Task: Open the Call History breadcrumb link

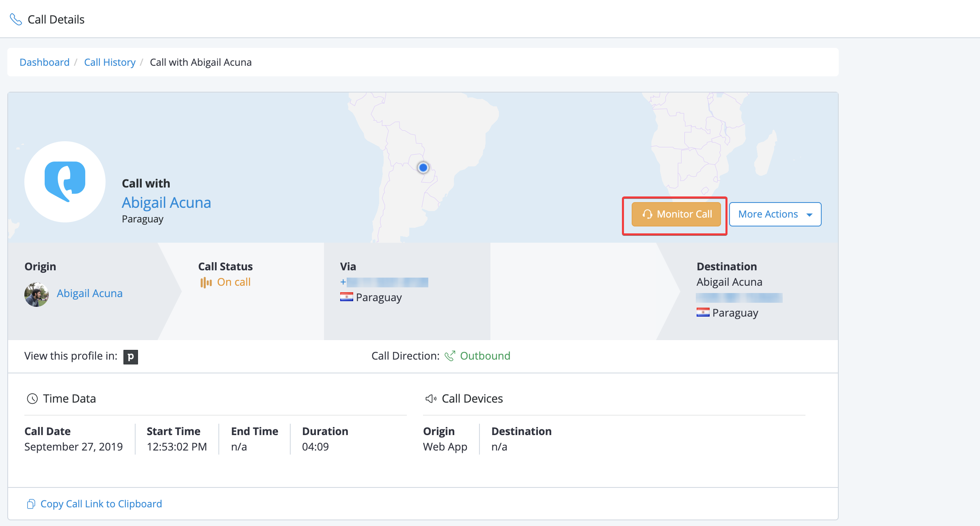Action: pyautogui.click(x=110, y=62)
